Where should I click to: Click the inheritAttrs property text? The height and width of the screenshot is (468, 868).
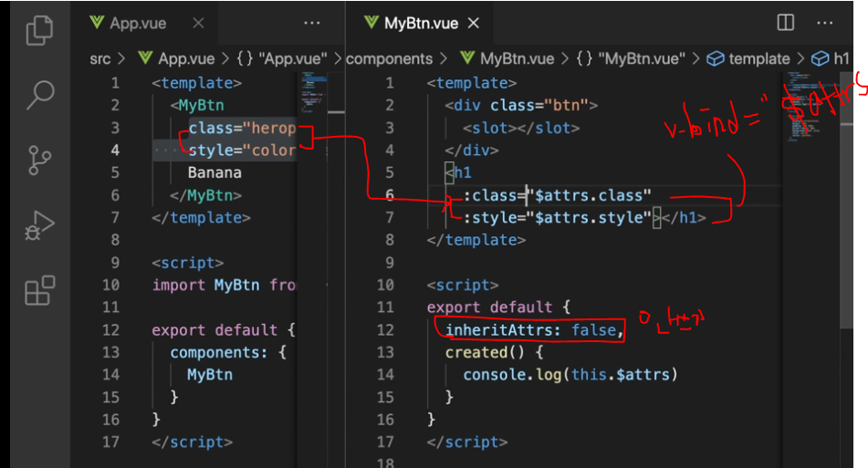click(500, 329)
